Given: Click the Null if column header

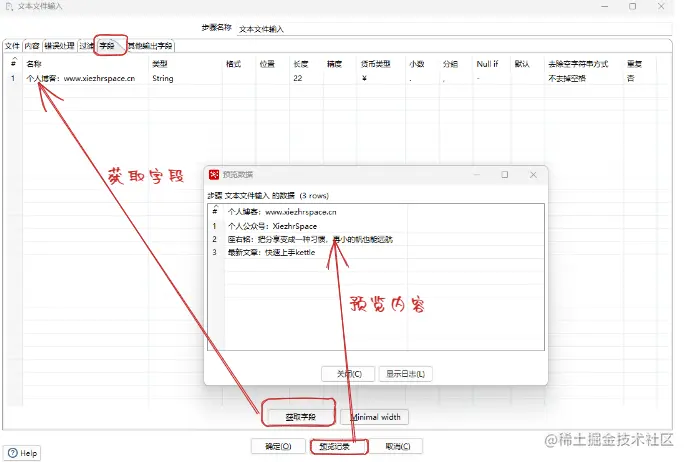Looking at the screenshot, I should [492, 64].
